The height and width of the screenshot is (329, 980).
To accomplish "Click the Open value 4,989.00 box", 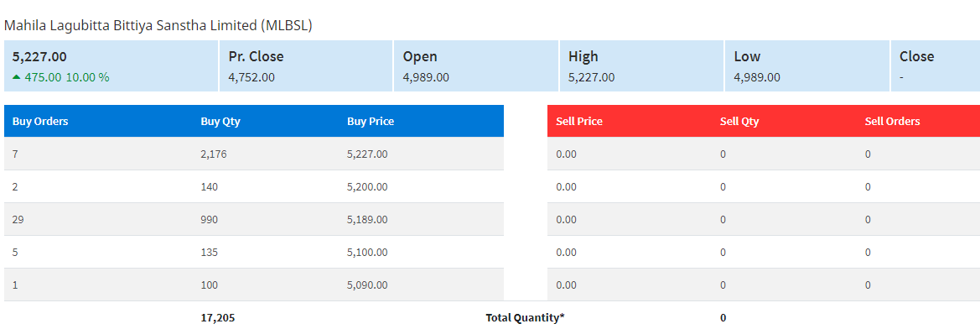I will [x=475, y=65].
